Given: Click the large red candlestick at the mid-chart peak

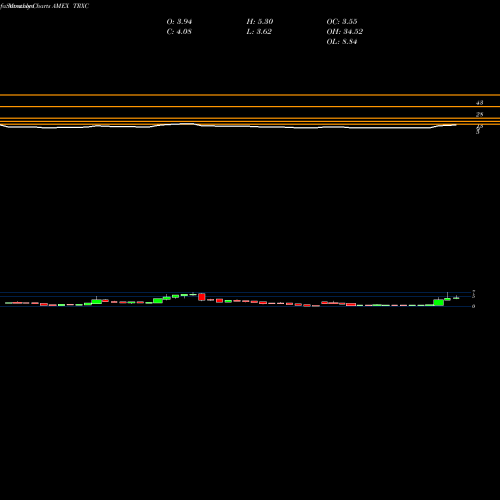Looking at the screenshot, I should [202, 297].
